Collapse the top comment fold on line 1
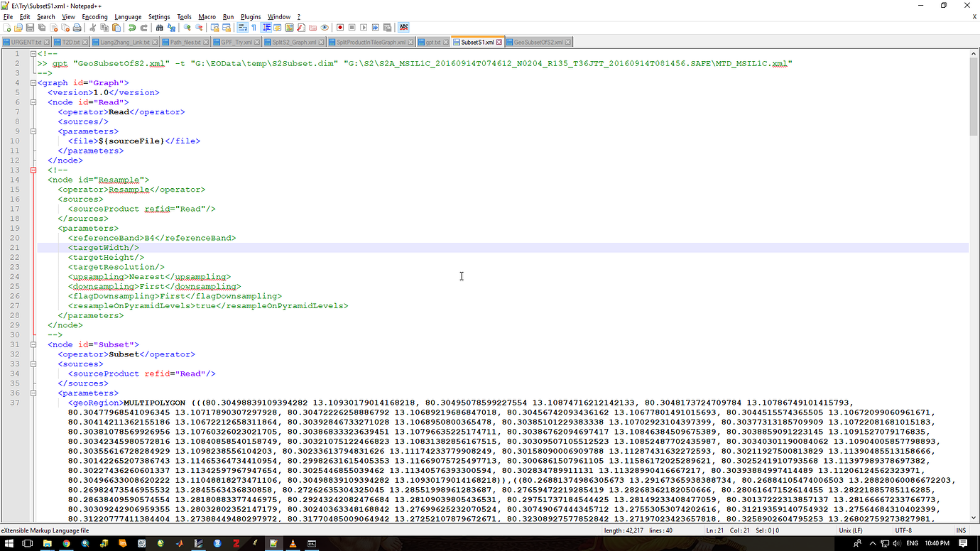This screenshot has width=980, height=551. pos(33,54)
